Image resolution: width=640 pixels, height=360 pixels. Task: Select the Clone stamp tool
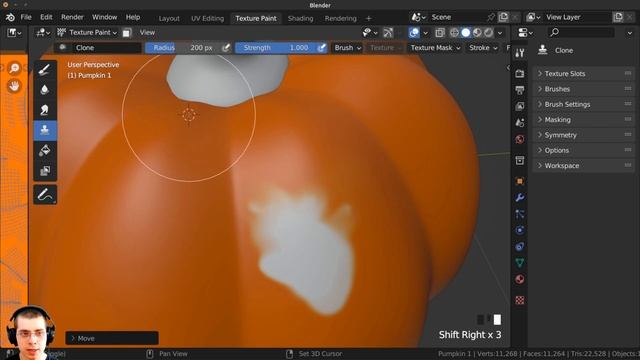(x=45, y=130)
